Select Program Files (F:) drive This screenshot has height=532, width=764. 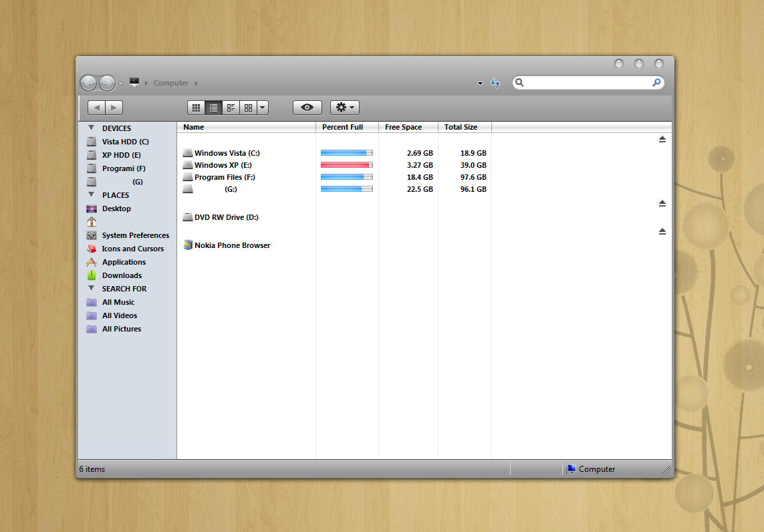(225, 177)
